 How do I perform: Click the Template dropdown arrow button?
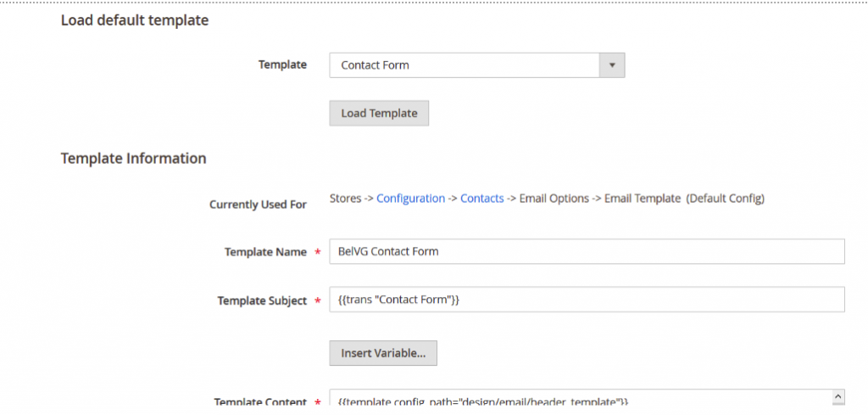coord(612,65)
